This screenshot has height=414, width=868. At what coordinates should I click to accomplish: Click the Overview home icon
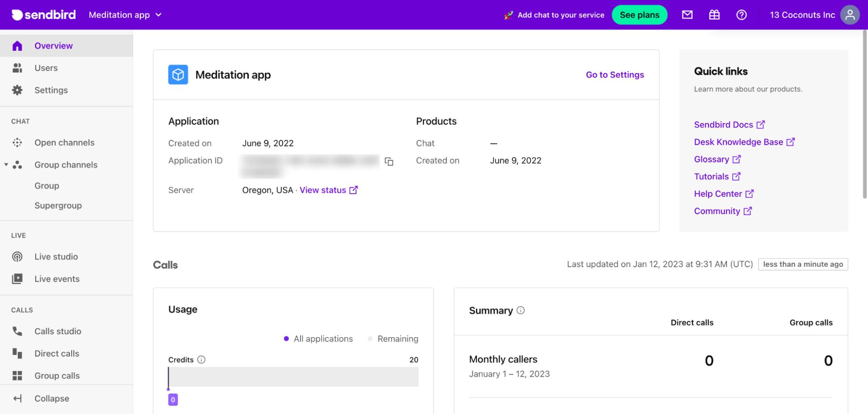pos(17,46)
